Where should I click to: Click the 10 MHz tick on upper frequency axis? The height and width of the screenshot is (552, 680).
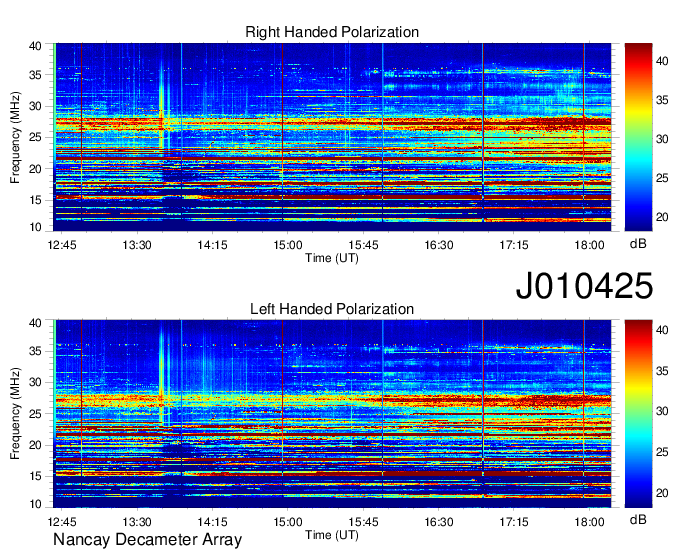point(36,227)
